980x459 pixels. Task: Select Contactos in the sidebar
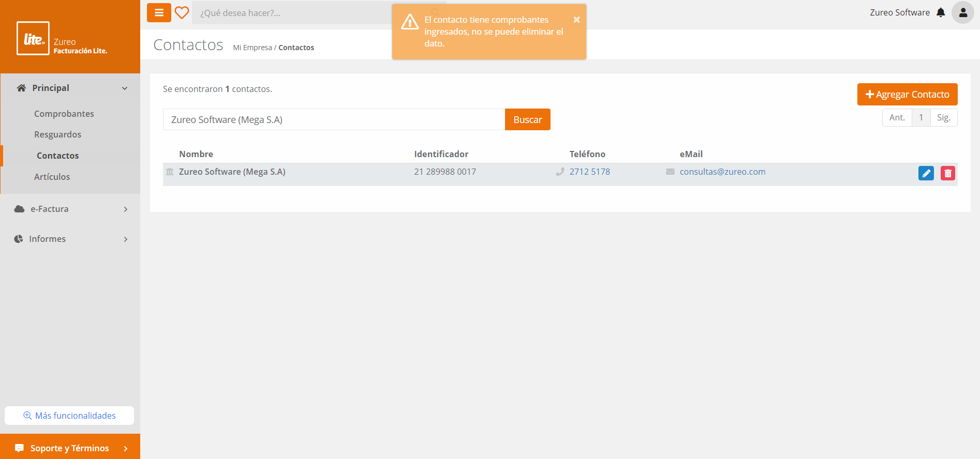58,156
